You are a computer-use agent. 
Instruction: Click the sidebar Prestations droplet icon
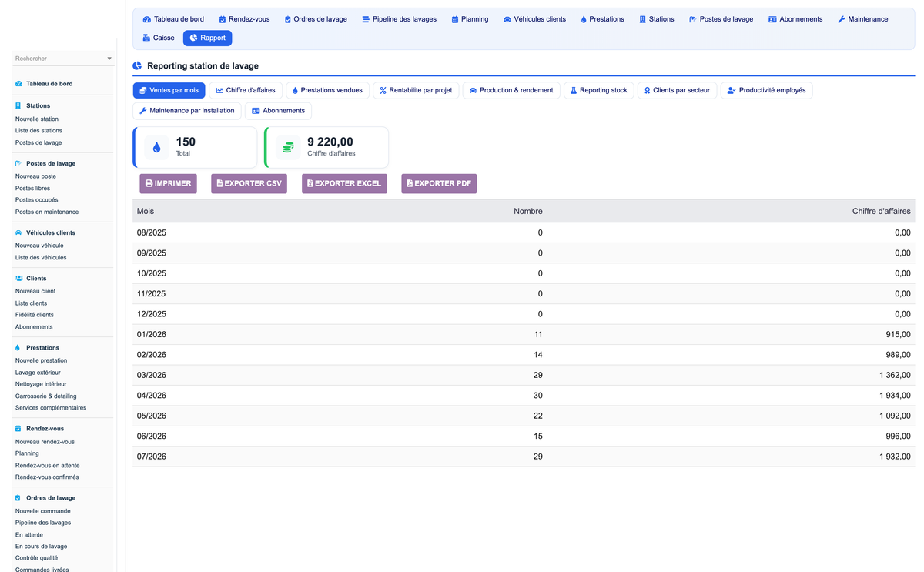point(18,347)
